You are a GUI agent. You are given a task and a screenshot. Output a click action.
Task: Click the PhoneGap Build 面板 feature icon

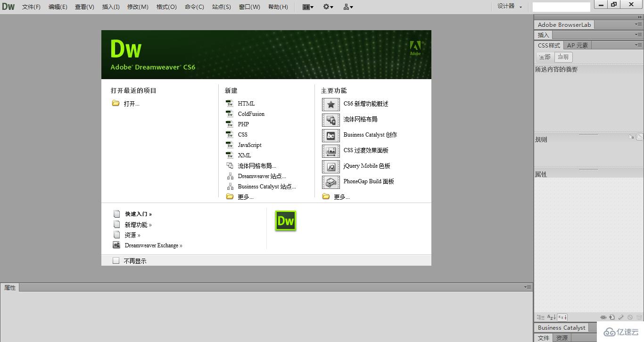[x=331, y=182]
